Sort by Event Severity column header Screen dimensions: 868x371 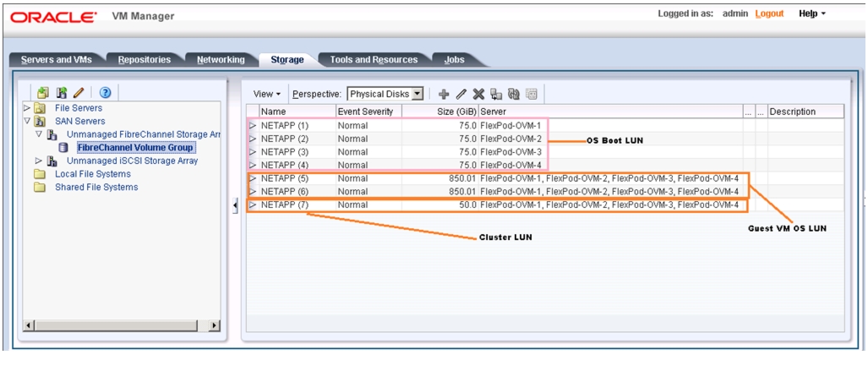click(x=368, y=112)
